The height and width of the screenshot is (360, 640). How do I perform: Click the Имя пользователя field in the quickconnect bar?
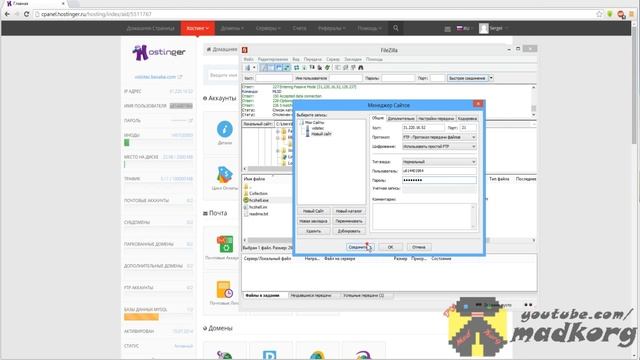pos(345,78)
